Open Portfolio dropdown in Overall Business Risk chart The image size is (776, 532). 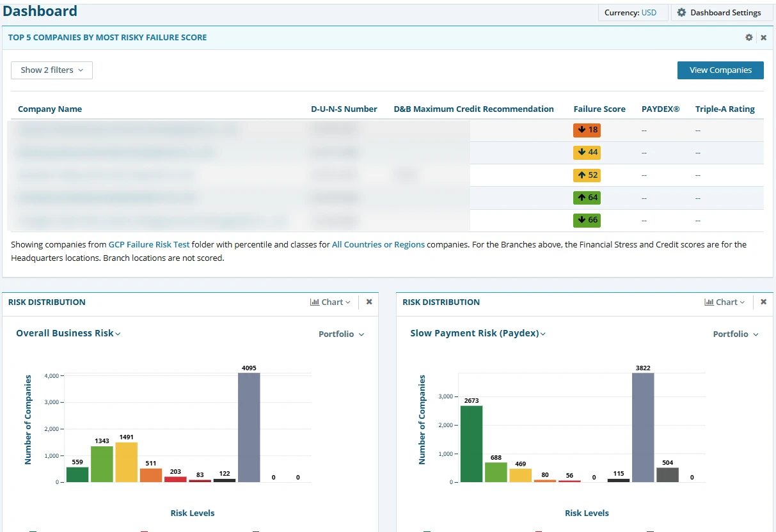point(341,334)
